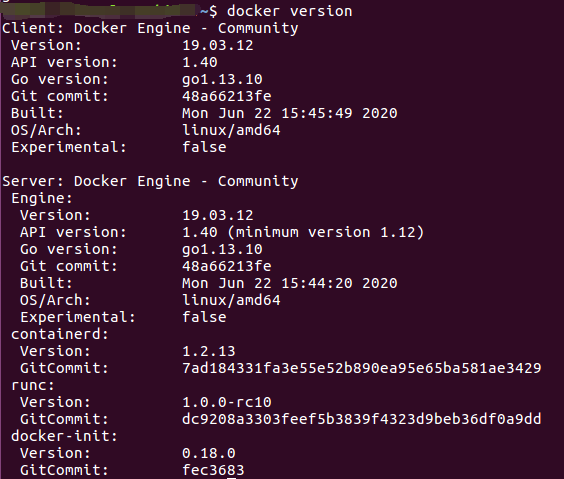Click the server OS/Arch value linux/amd64
Image resolution: width=564 pixels, height=479 pixels.
pos(231,300)
